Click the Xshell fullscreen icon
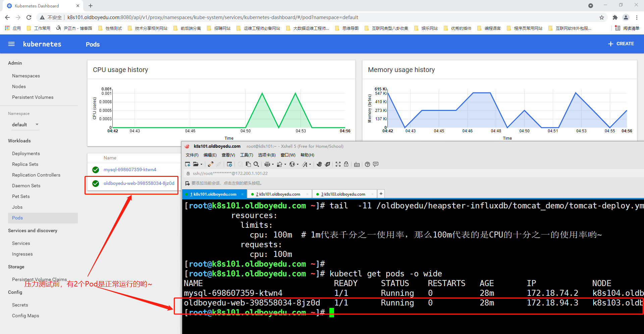 pyautogui.click(x=338, y=164)
